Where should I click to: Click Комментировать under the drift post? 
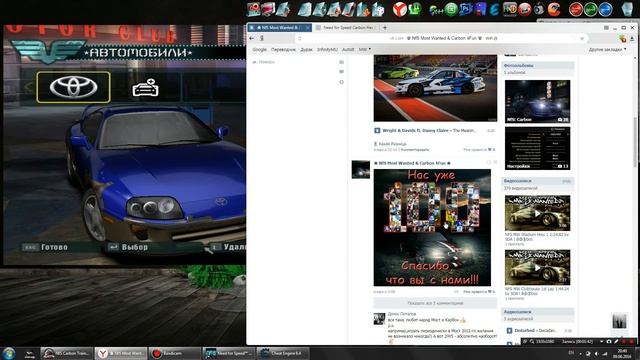[x=415, y=150]
